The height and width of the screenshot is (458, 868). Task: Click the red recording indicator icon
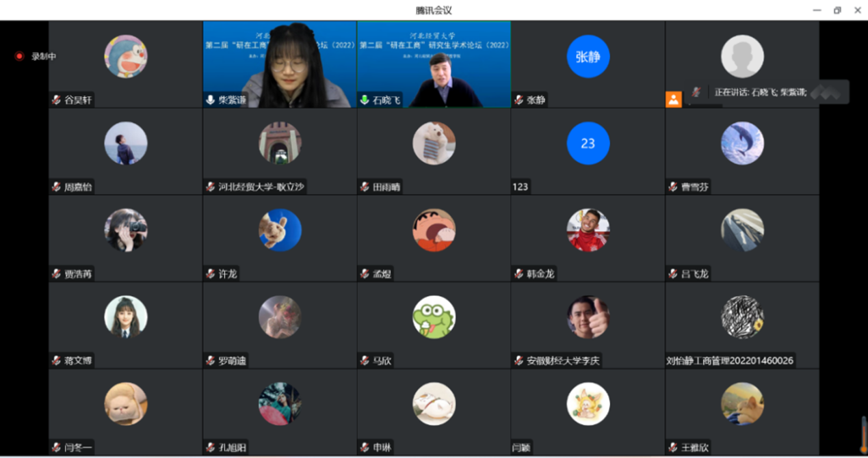pyautogui.click(x=19, y=56)
